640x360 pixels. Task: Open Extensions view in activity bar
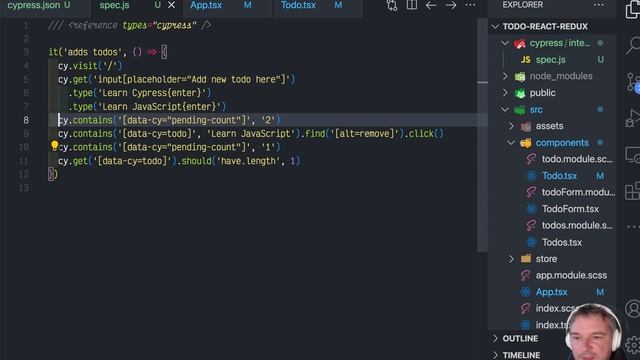tap(633, 191)
